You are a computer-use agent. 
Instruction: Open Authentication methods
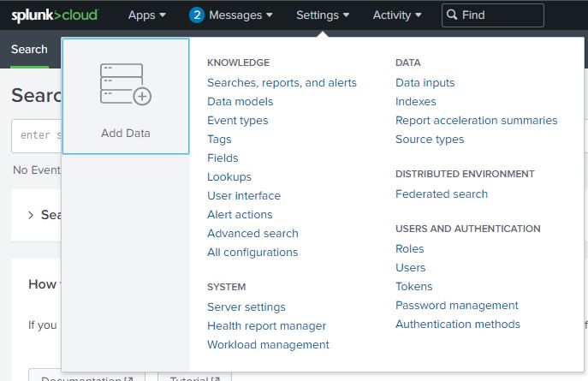click(x=458, y=324)
